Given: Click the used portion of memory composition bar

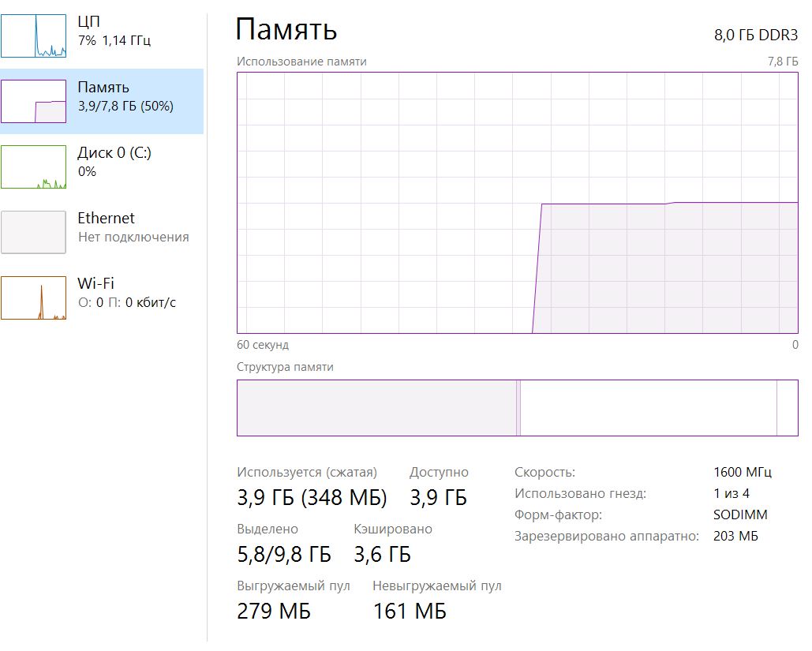Looking at the screenshot, I should pyautogui.click(x=376, y=408).
